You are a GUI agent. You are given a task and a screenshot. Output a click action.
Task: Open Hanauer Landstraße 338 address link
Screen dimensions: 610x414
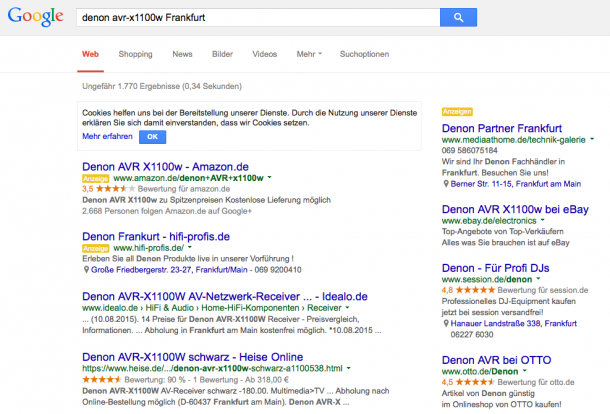click(x=514, y=323)
